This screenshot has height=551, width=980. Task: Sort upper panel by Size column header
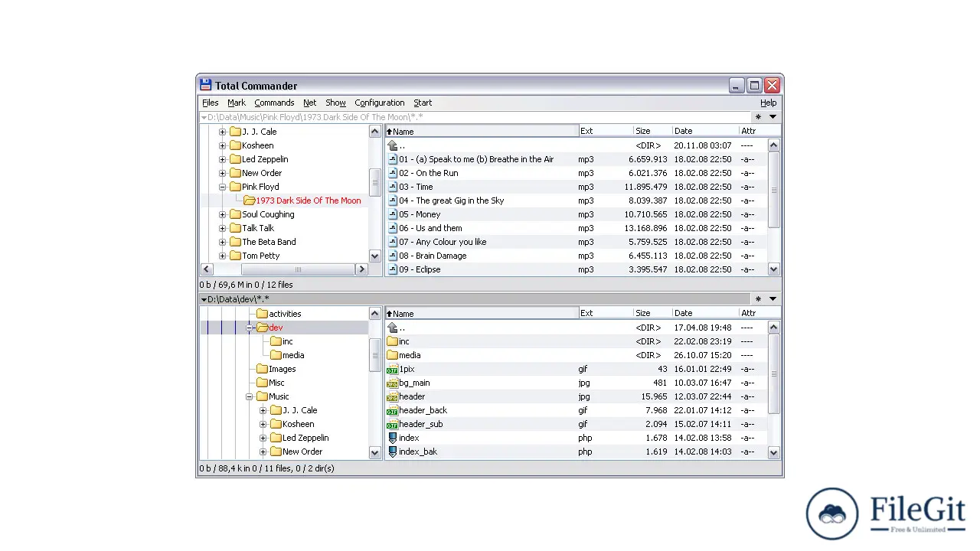click(x=653, y=131)
